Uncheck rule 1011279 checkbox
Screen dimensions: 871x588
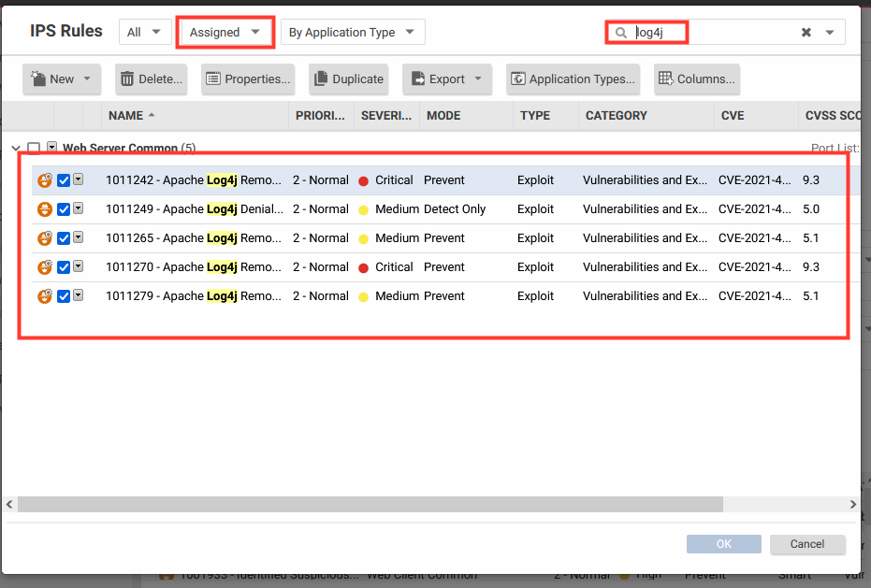(x=64, y=296)
